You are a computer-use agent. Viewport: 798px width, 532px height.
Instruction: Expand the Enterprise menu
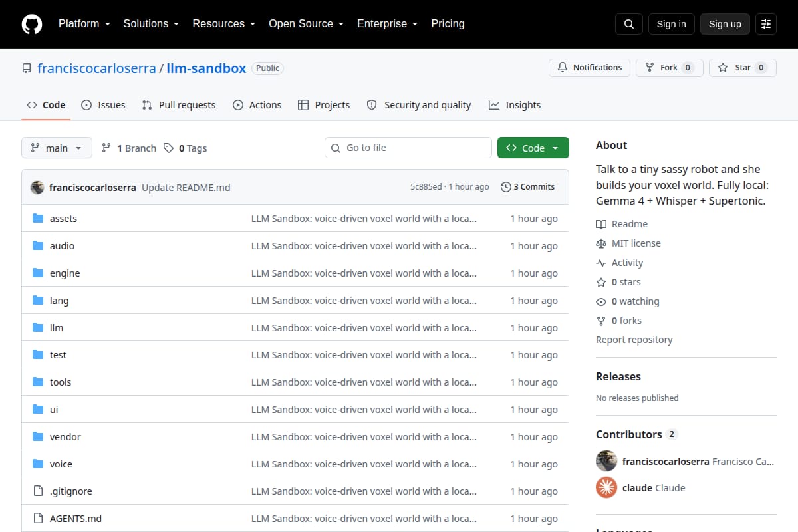tap(387, 23)
